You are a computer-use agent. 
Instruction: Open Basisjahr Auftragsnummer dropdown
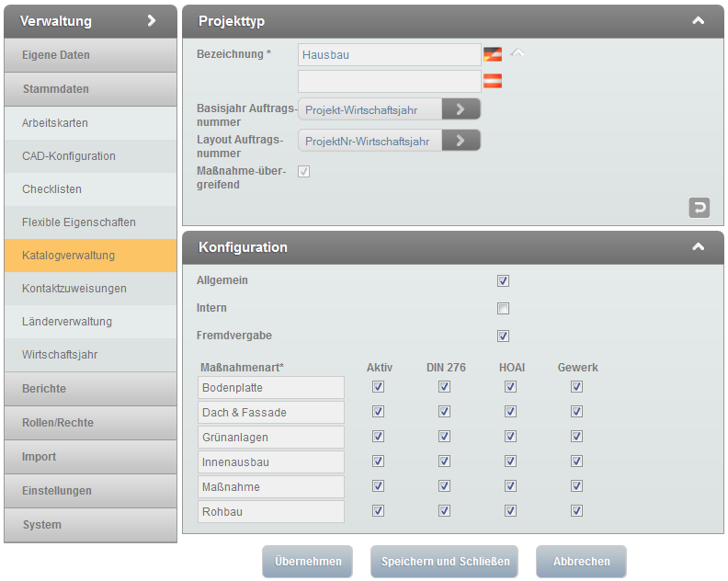461,109
